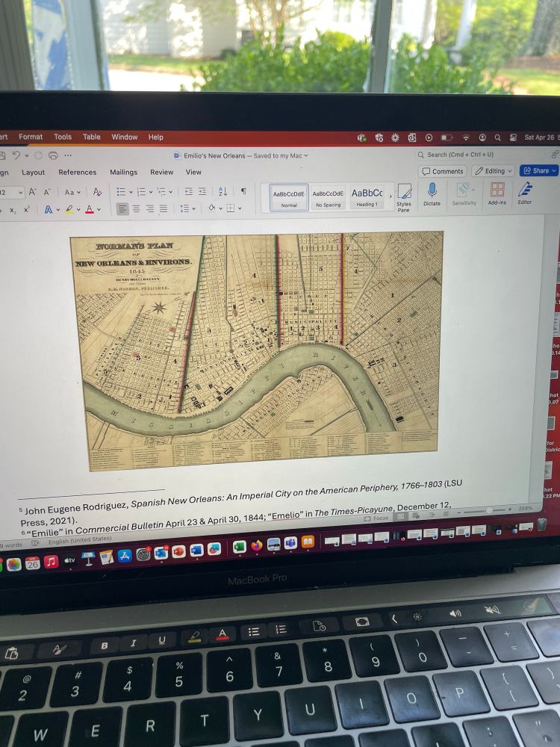Click the Numbered list icon
Viewport: 560px width, 747px height.
(141, 191)
